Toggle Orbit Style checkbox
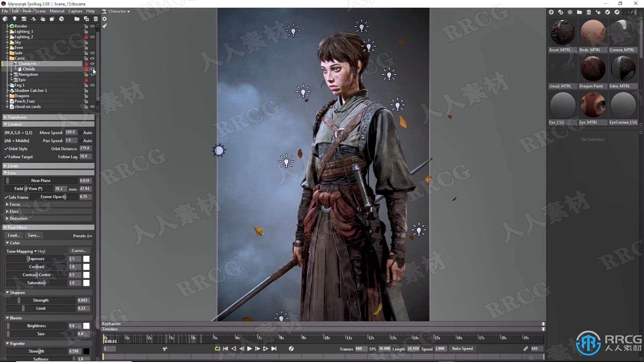644x362 pixels. [6, 148]
